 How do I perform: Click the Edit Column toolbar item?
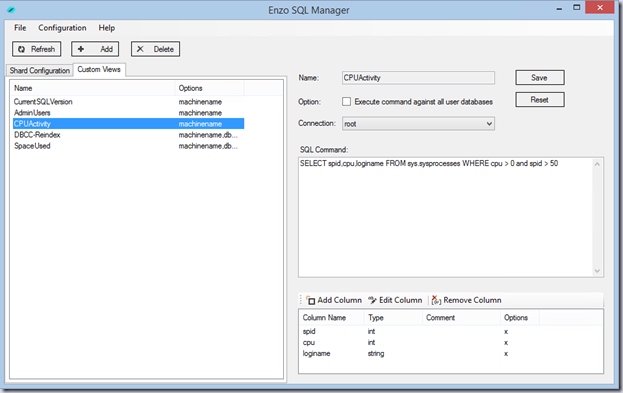[x=395, y=300]
